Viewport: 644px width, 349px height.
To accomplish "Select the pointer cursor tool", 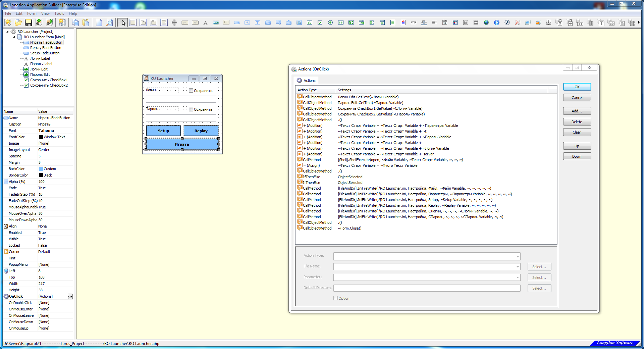I will click(x=123, y=23).
